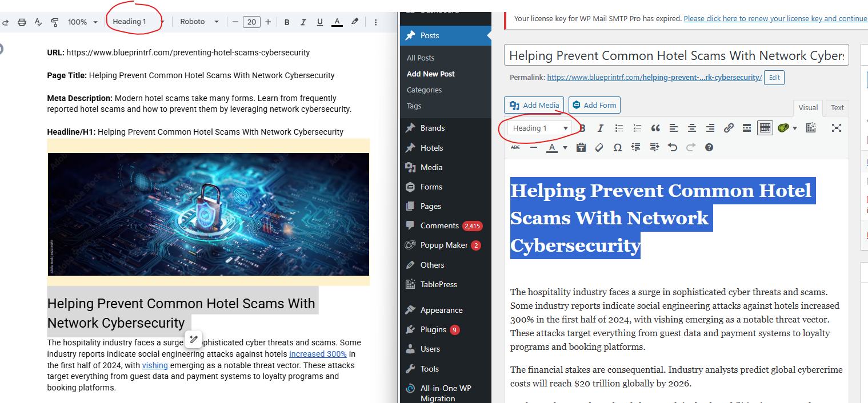Viewport: 868px width, 403px height.
Task: Click the paste as text clipboard icon
Action: click(581, 147)
